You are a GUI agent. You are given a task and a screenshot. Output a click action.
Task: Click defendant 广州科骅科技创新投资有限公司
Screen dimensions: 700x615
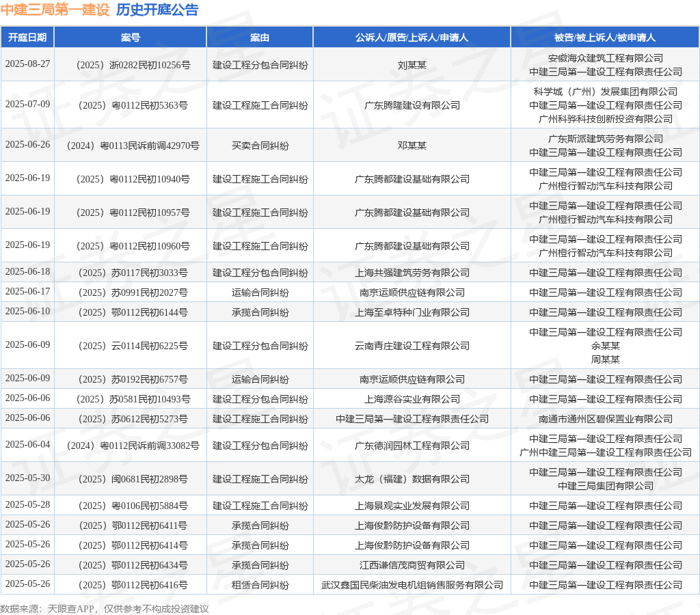pyautogui.click(x=606, y=119)
